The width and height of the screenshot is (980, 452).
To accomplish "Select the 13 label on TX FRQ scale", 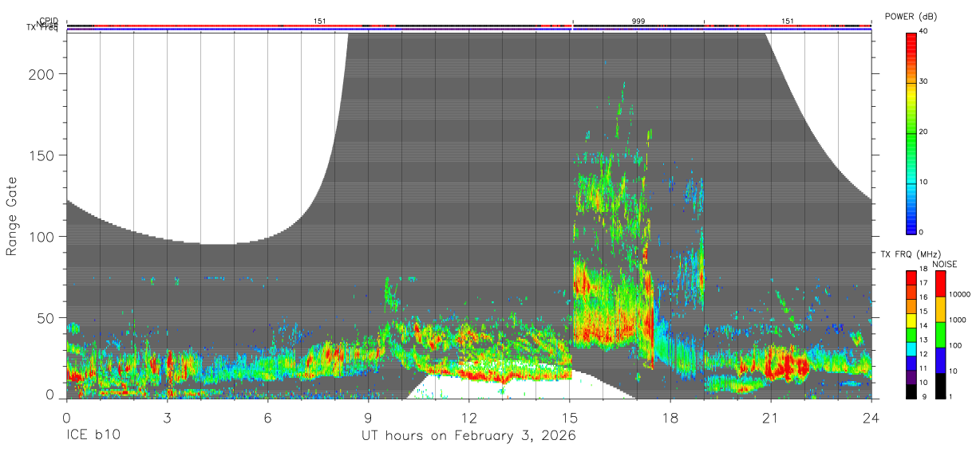I will point(923,340).
